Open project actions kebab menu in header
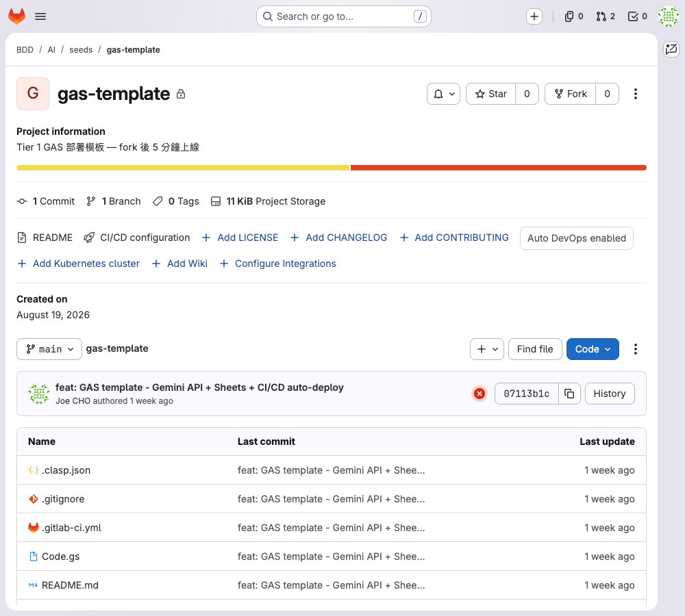This screenshot has height=616, width=685. [x=636, y=94]
